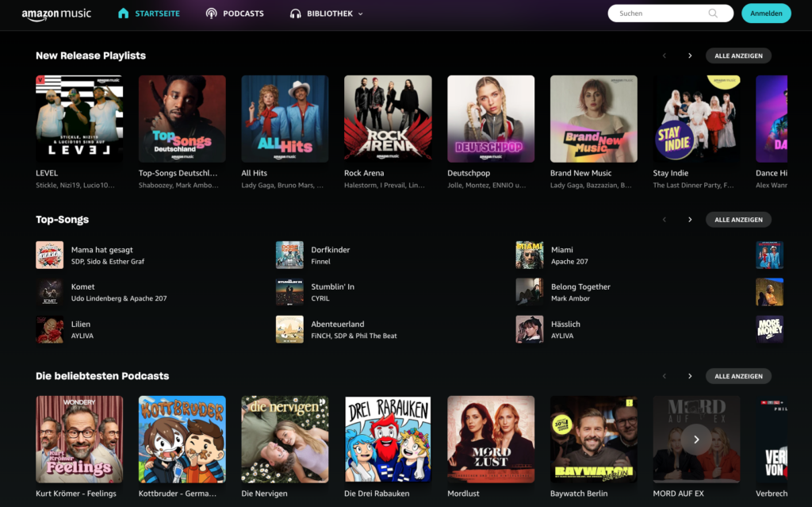
Task: Click the round arrow on MORD AUF EX cover
Action: [696, 440]
